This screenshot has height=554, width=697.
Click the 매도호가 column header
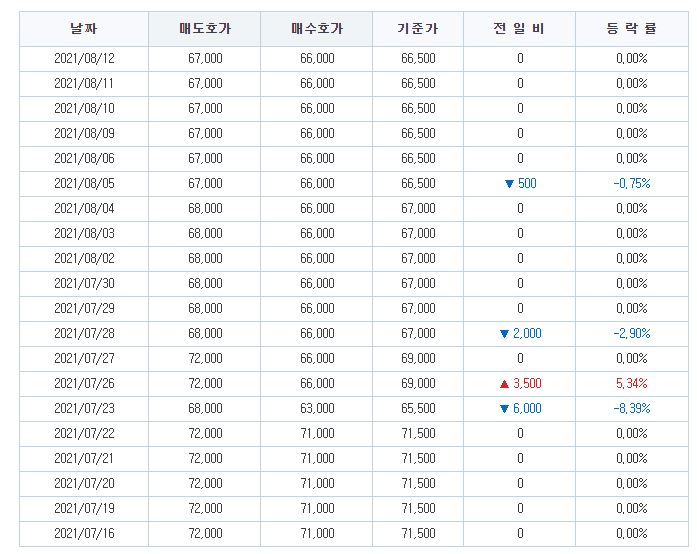click(x=204, y=29)
